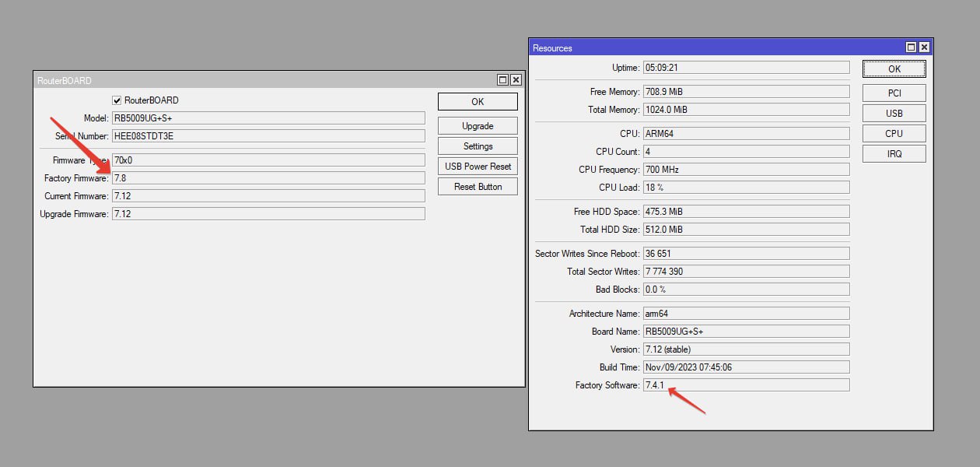Screen dimensions: 980x467
Task: Select the Total Memory field 1024.0 MiB
Action: point(746,110)
